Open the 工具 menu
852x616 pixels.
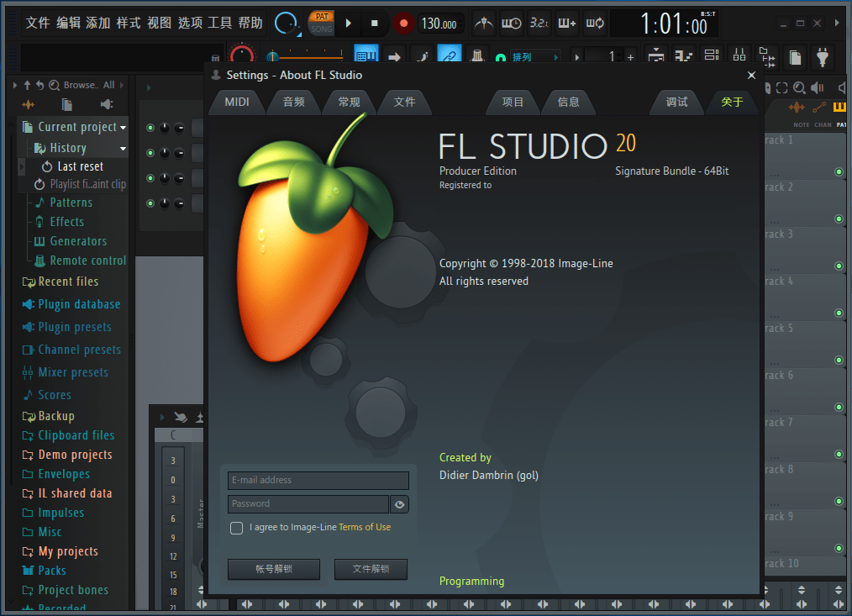tap(220, 23)
